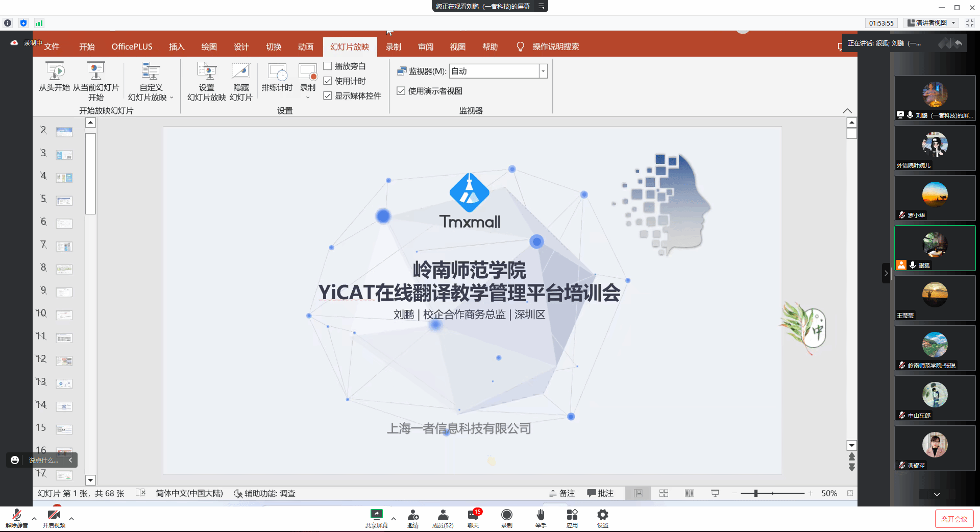Open the 聊天 chat icon

[x=473, y=515]
